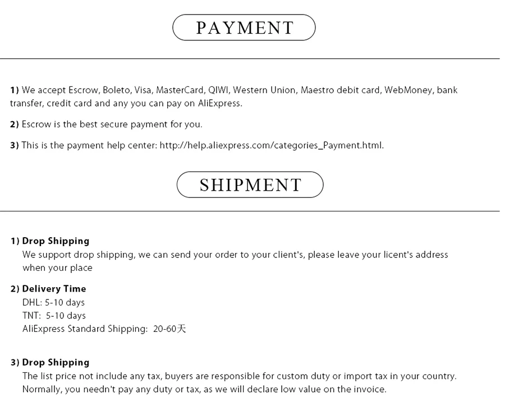Viewport: 505px width, 420px height.
Task: Click the DHL: 5-10 days line
Action: (x=53, y=302)
